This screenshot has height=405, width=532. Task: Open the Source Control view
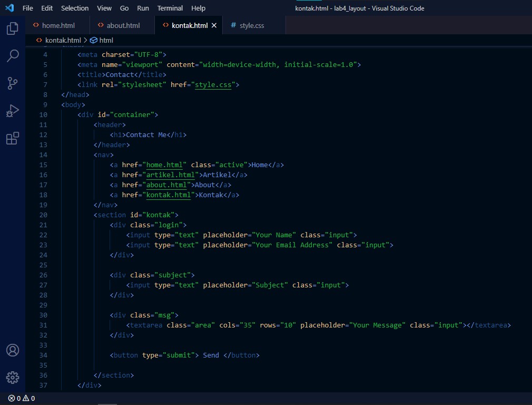[13, 83]
